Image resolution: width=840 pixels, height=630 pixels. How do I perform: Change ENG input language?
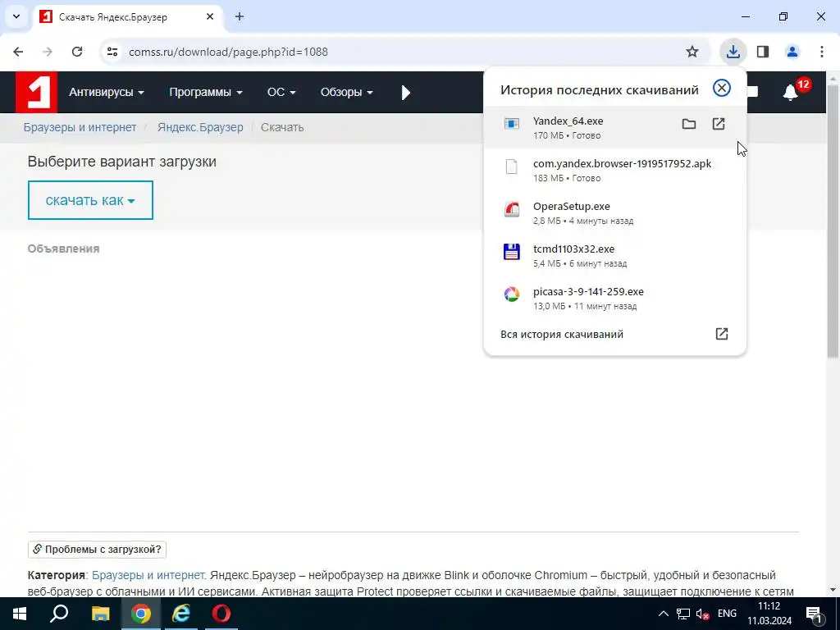[x=727, y=614]
